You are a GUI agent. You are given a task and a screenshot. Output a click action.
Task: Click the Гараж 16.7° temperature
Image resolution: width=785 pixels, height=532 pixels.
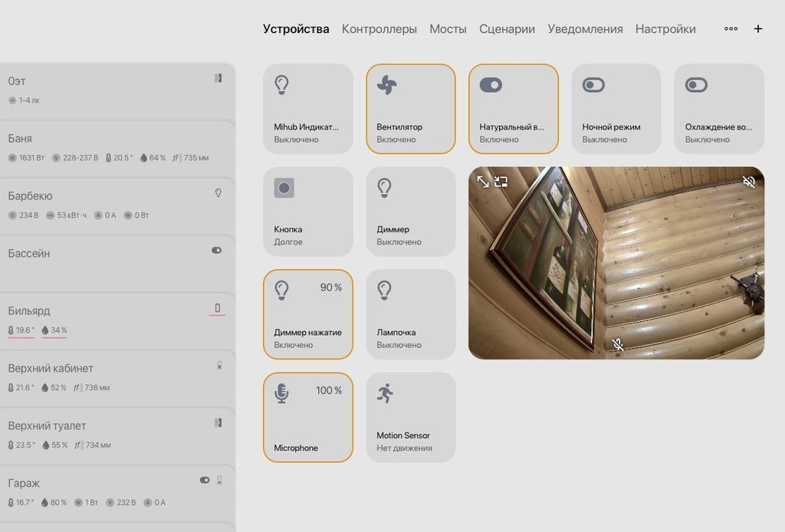(21, 502)
